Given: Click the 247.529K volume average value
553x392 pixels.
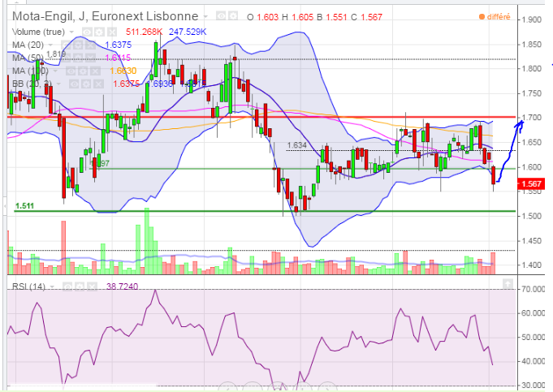Looking at the screenshot, I should pos(188,32).
